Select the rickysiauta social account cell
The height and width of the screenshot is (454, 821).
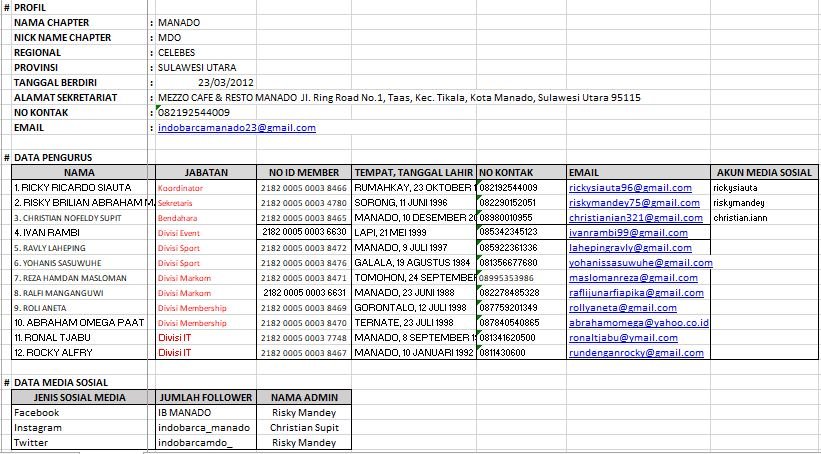pyautogui.click(x=764, y=187)
